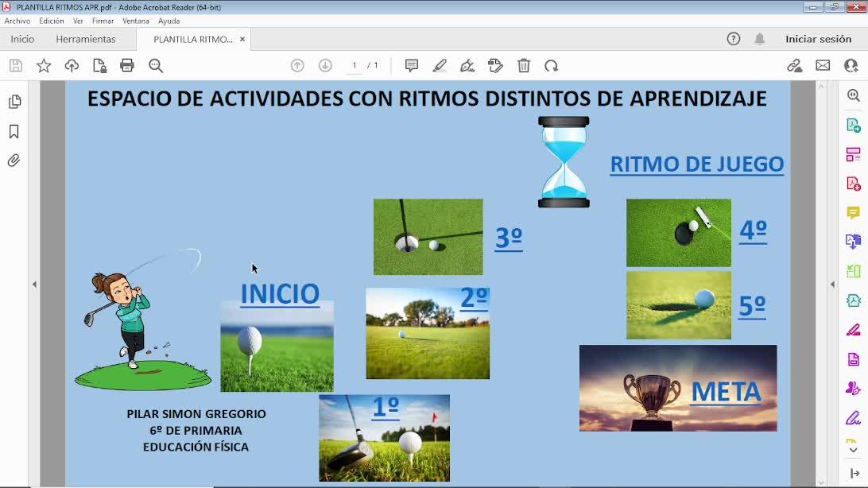Send file by email envelope icon

pyautogui.click(x=823, y=66)
